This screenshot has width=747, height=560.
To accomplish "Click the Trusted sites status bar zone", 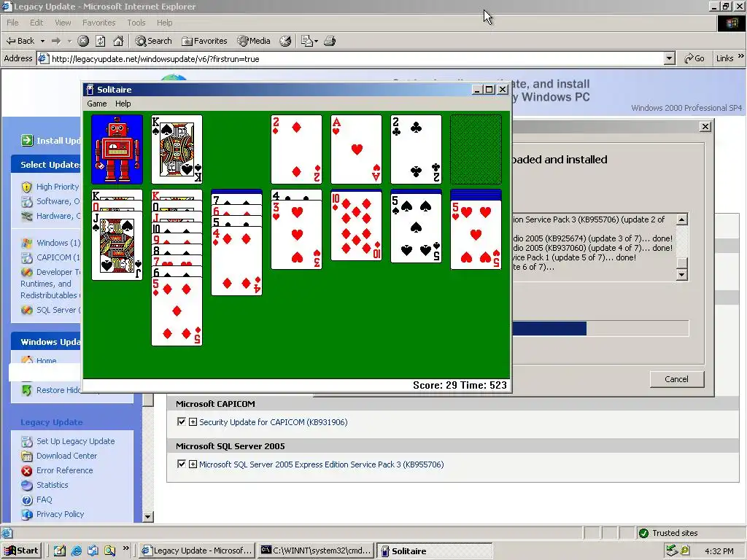I will (668, 533).
